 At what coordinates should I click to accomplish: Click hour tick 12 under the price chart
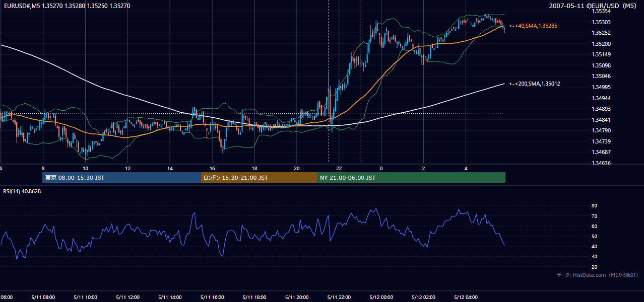(127, 169)
